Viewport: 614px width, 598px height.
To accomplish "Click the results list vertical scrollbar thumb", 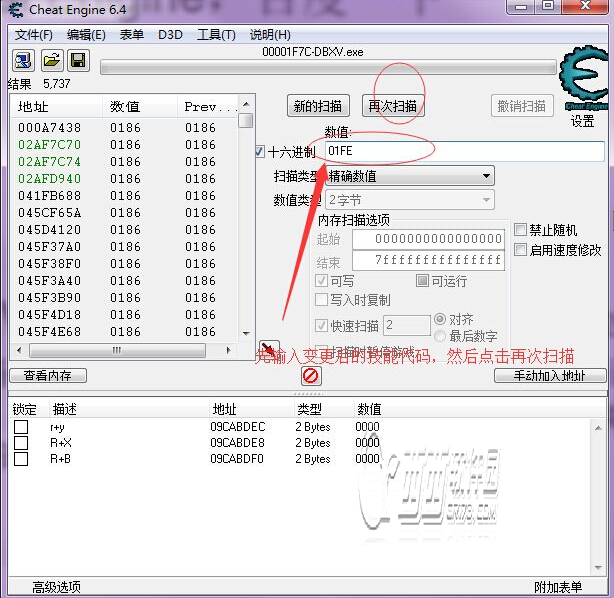I will [x=246, y=121].
